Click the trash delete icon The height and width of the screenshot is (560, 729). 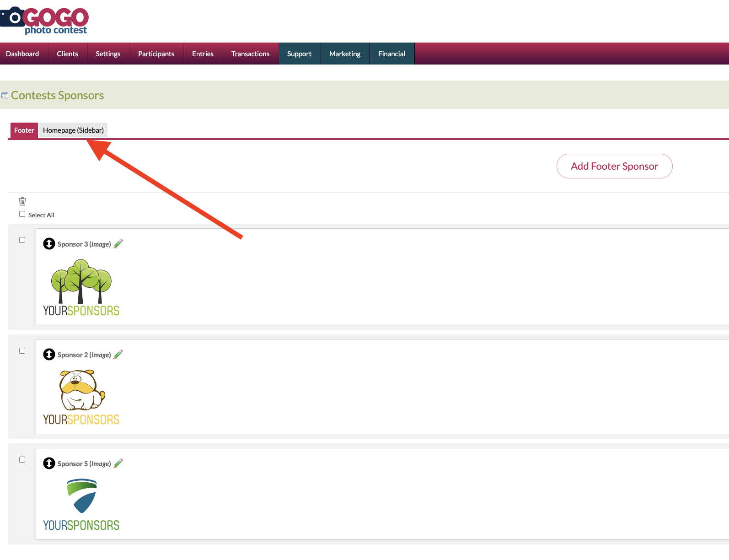[22, 201]
